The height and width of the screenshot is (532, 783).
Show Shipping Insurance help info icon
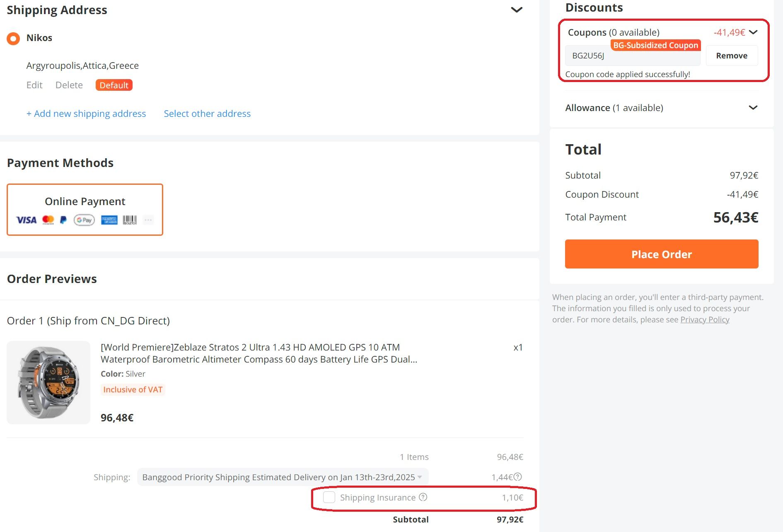[x=423, y=497]
